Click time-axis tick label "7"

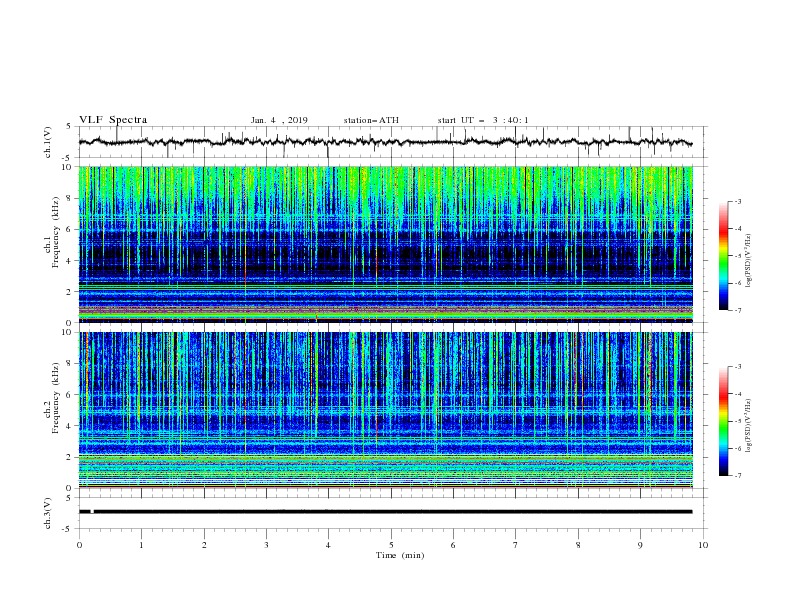tap(516, 545)
